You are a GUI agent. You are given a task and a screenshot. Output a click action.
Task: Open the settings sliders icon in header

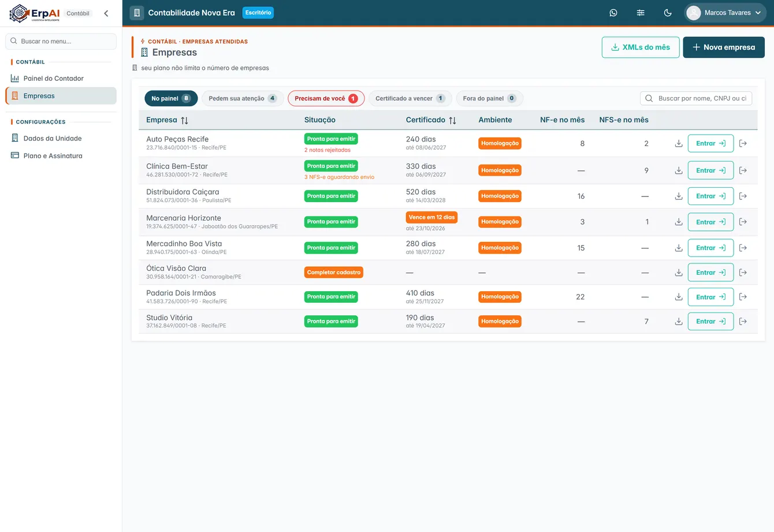[x=641, y=13]
